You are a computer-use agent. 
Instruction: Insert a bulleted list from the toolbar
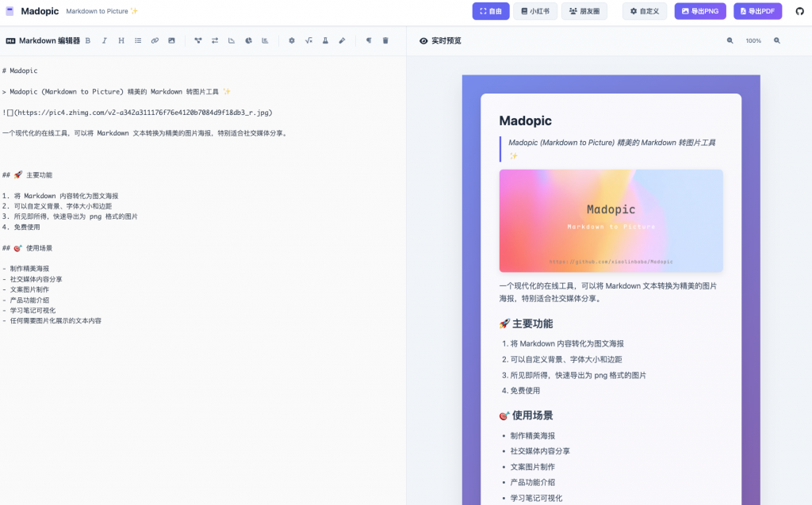[138, 40]
